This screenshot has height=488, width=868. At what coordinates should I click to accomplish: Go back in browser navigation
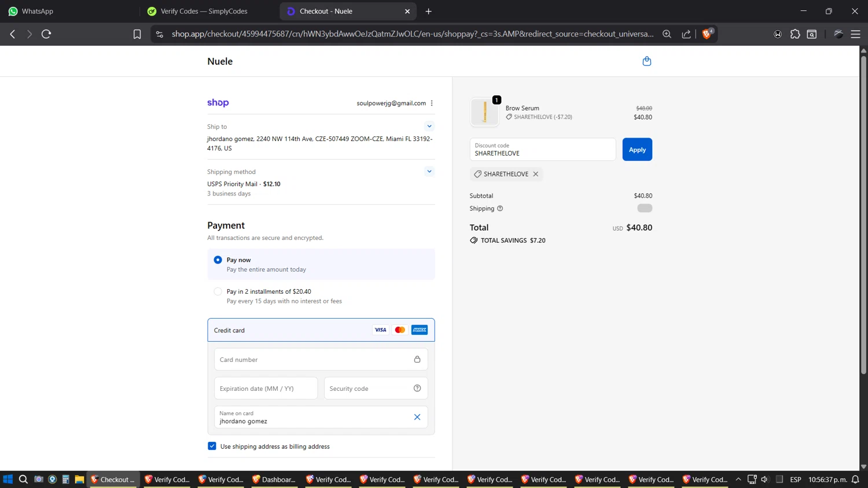[x=13, y=34]
